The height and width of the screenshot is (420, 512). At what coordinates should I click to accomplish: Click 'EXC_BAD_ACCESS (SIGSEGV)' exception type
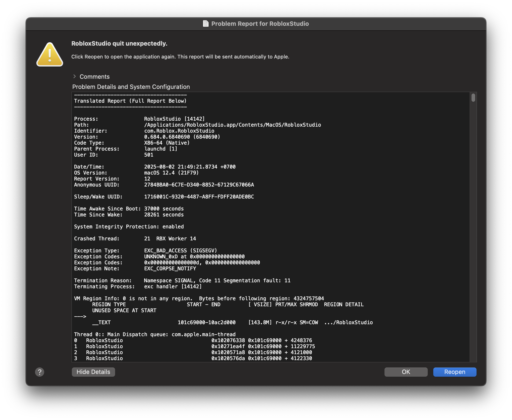coord(181,251)
